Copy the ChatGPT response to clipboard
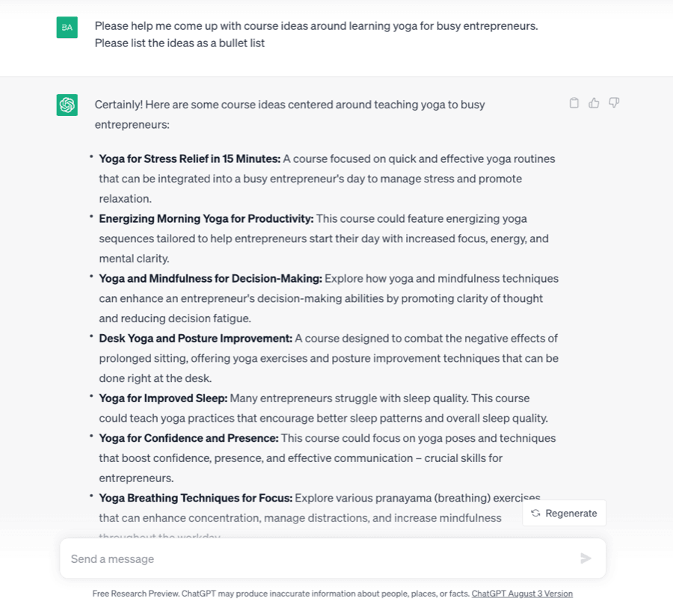This screenshot has height=616, width=673. 574,103
